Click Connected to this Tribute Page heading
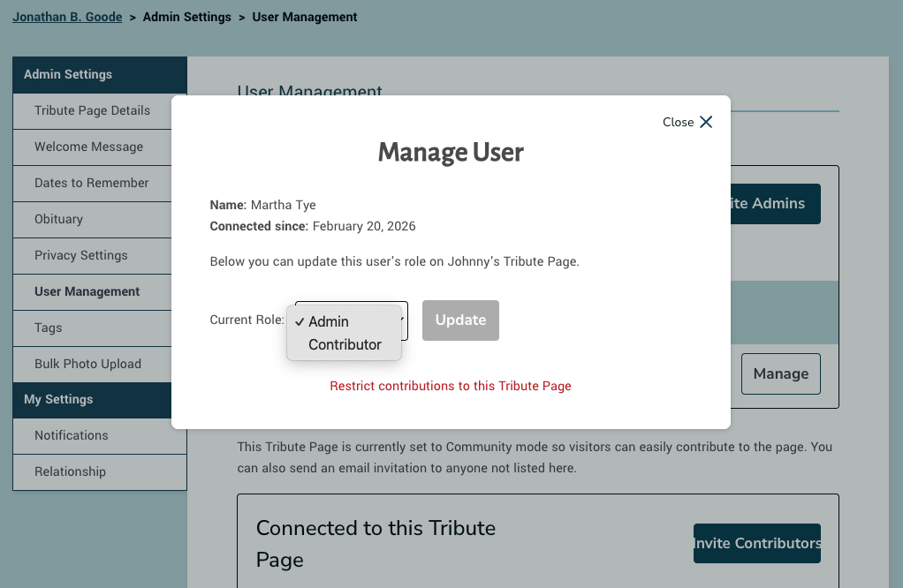Image resolution: width=903 pixels, height=588 pixels. tap(376, 544)
